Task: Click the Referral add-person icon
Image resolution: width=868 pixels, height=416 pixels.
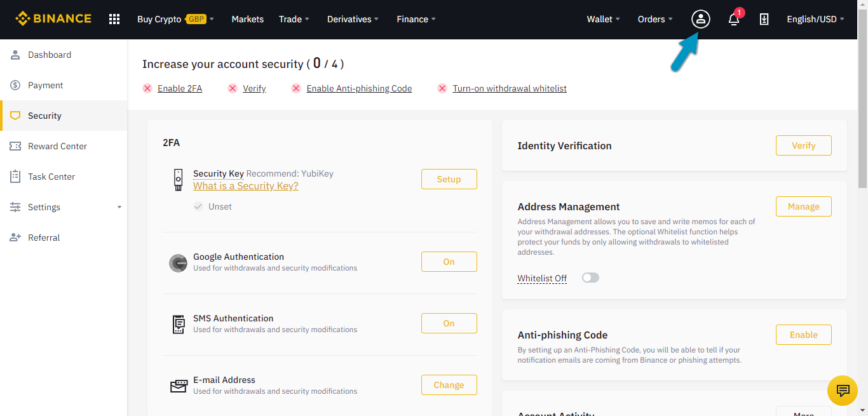Action: click(x=15, y=238)
